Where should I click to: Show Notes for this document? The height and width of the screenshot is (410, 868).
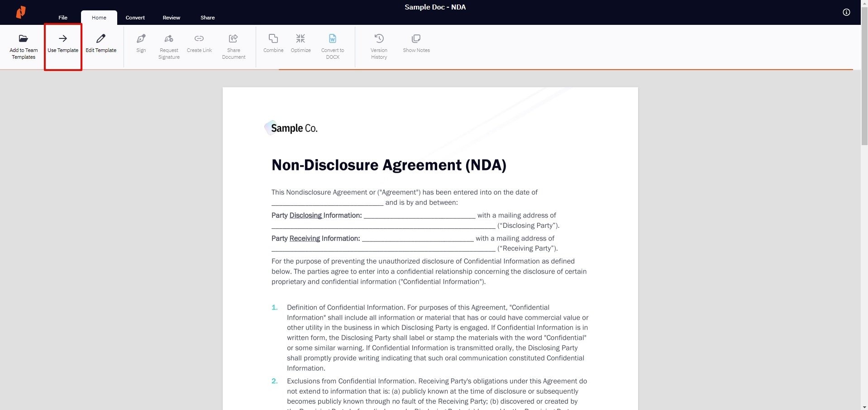pyautogui.click(x=416, y=43)
